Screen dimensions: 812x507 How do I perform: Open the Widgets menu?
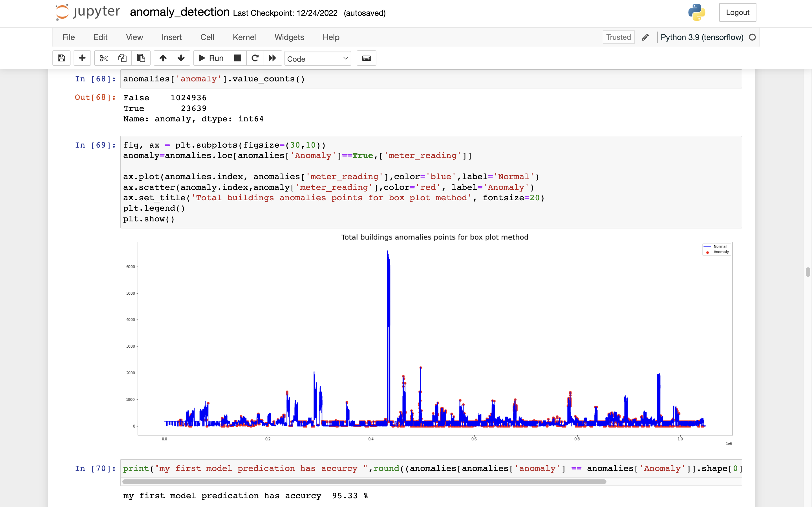click(x=289, y=37)
